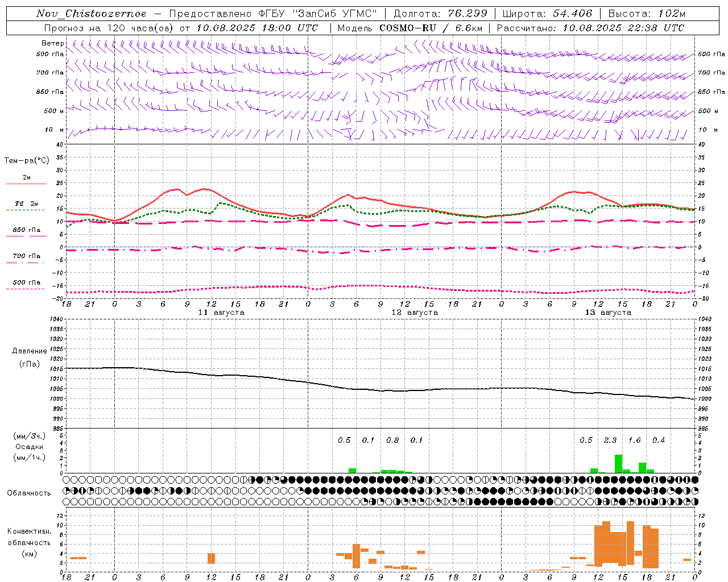Click 'Прогноз на 120 часа(ов)' forecast text

(x=109, y=28)
